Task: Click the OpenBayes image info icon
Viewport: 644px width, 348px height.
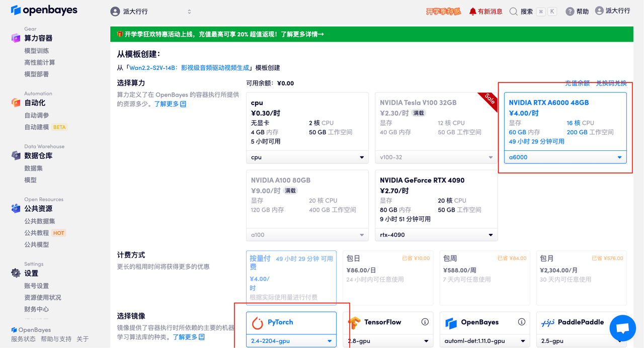Action: click(x=521, y=322)
